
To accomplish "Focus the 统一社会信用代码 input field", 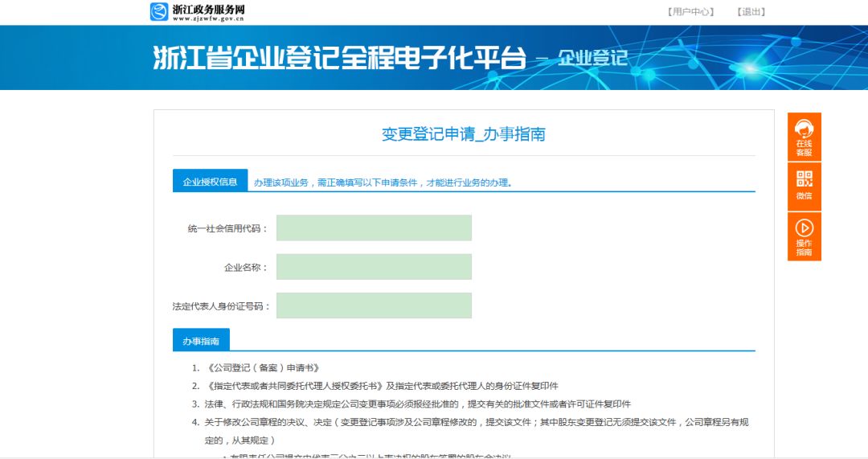I will 374,227.
